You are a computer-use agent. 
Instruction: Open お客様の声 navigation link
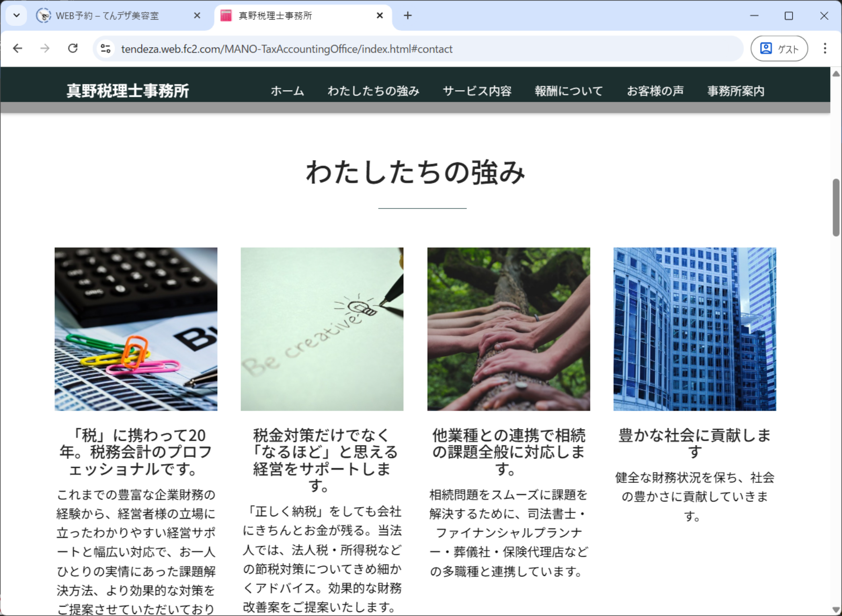655,91
